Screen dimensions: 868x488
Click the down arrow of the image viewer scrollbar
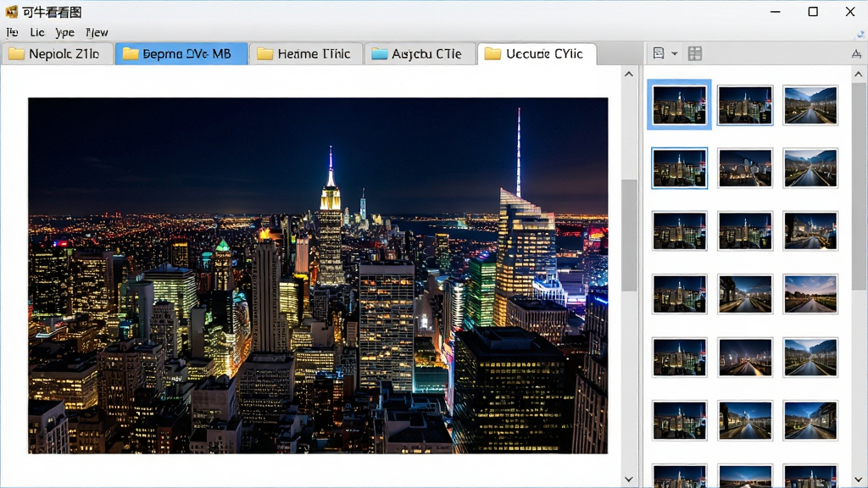(x=629, y=480)
